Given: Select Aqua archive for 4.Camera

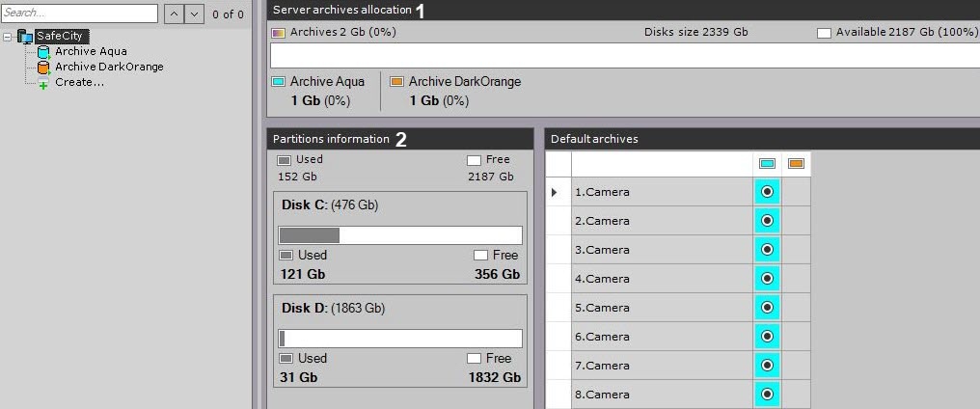Looking at the screenshot, I should pyautogui.click(x=767, y=279).
